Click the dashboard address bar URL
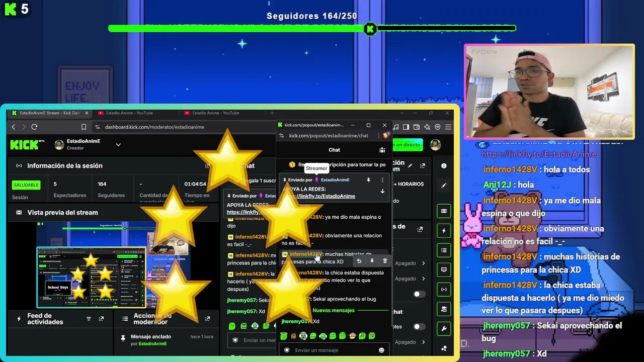This screenshot has height=362, width=644. click(154, 127)
